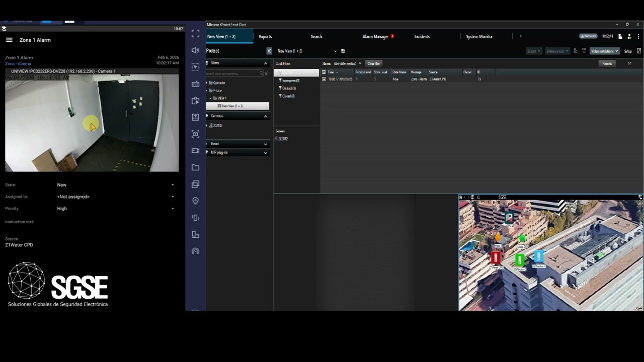
Task: Open the hamburger menu beside Zone 1 Alarm
Action: click(x=9, y=40)
